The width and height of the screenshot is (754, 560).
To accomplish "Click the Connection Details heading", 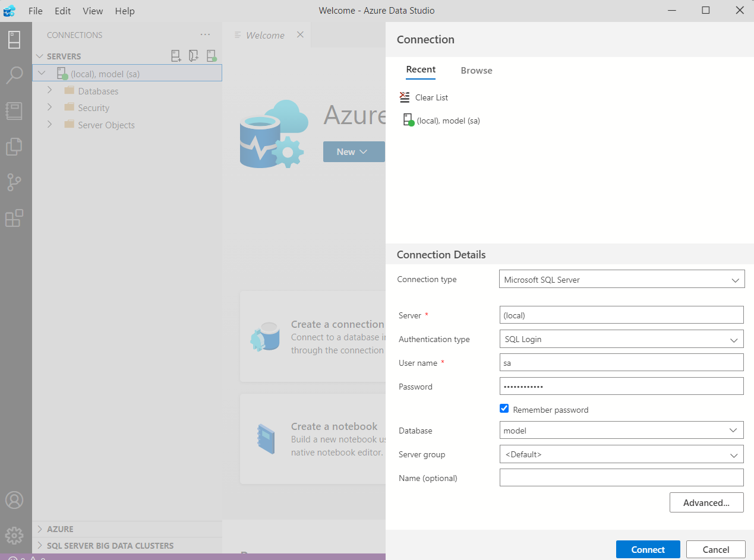I will (441, 255).
